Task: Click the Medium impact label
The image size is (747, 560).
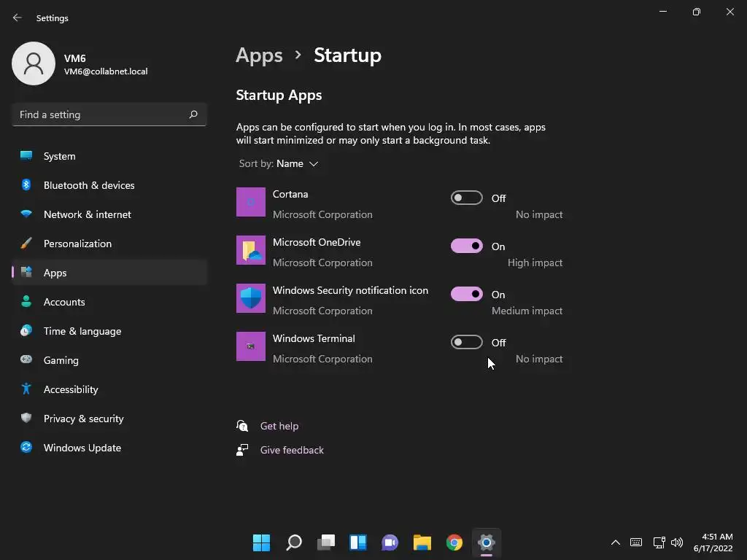Action: click(527, 311)
